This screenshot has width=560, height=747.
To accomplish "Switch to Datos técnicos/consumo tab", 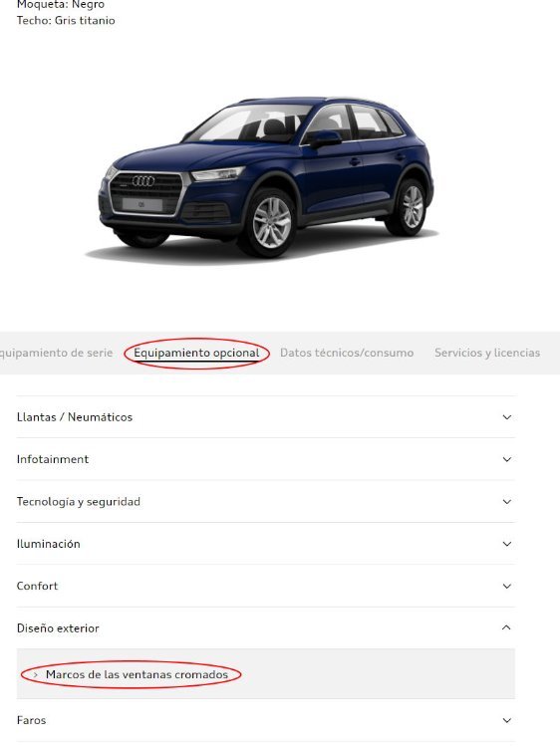I will 347,353.
